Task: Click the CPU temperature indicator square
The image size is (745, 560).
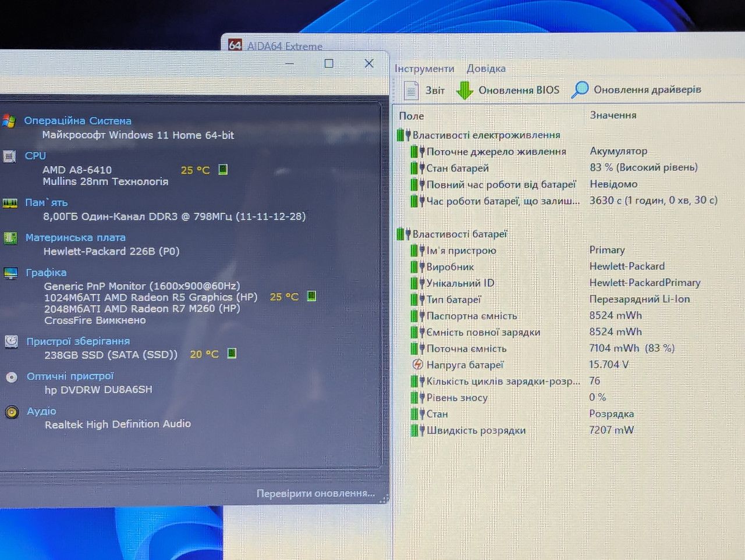Action: (x=223, y=169)
